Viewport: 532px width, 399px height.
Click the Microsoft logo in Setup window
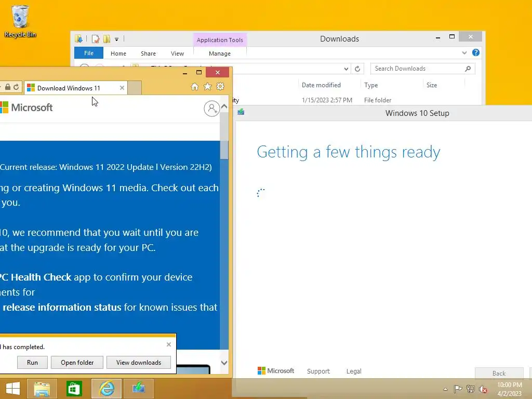coord(275,371)
